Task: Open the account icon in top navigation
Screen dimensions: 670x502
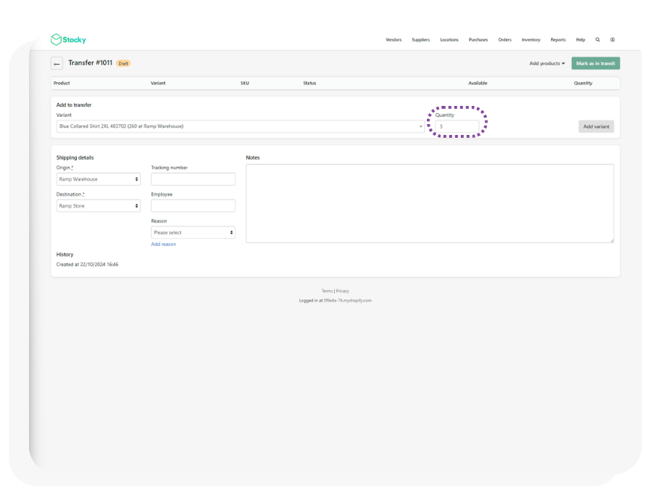Action: point(612,40)
